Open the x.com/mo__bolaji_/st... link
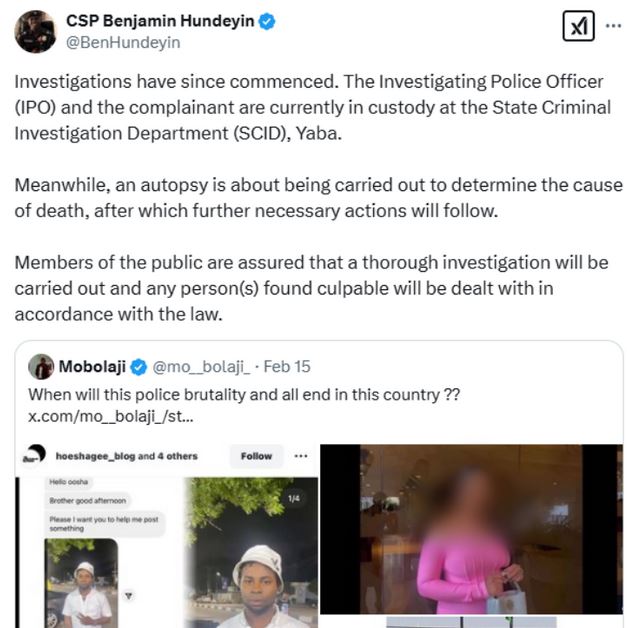The width and height of the screenshot is (627, 628). (111, 417)
